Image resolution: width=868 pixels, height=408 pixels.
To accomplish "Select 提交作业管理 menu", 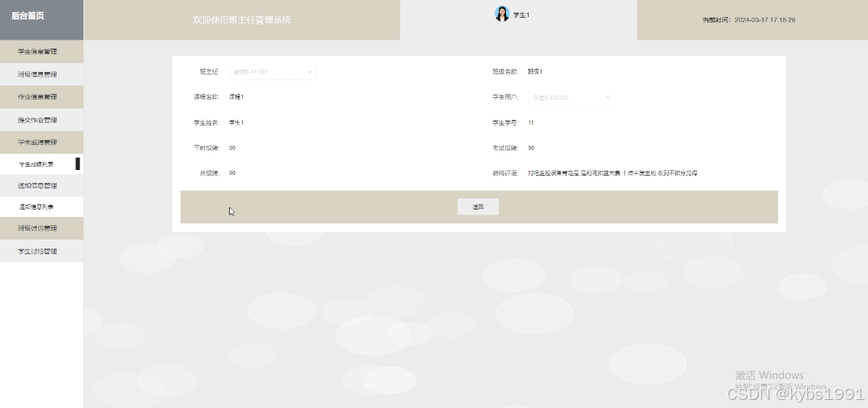I will pyautogui.click(x=41, y=120).
